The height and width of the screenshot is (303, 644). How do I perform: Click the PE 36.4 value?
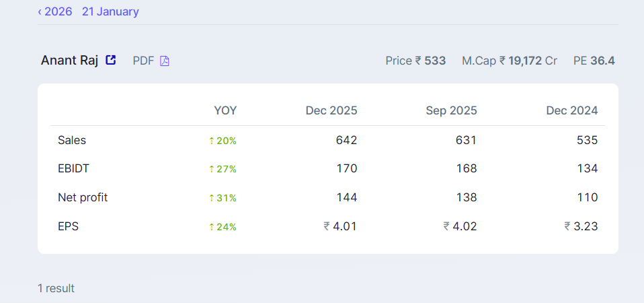click(x=594, y=61)
